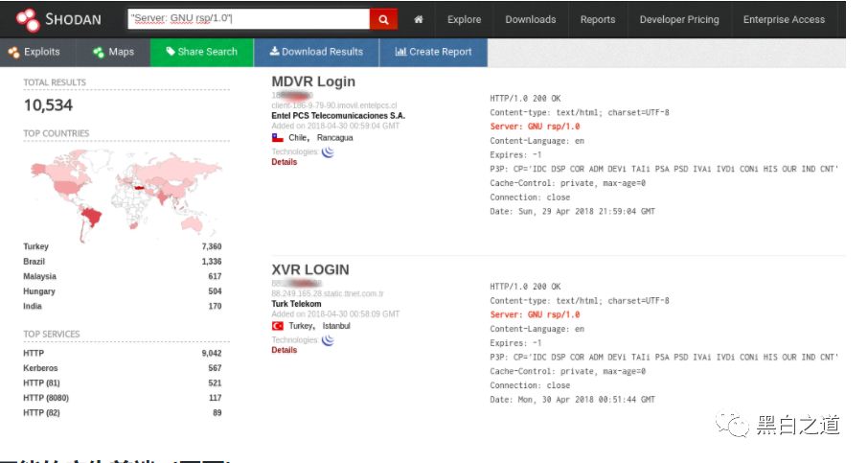Filter by Kerberos service
Viewport: 868px width, 463px height.
click(40, 368)
